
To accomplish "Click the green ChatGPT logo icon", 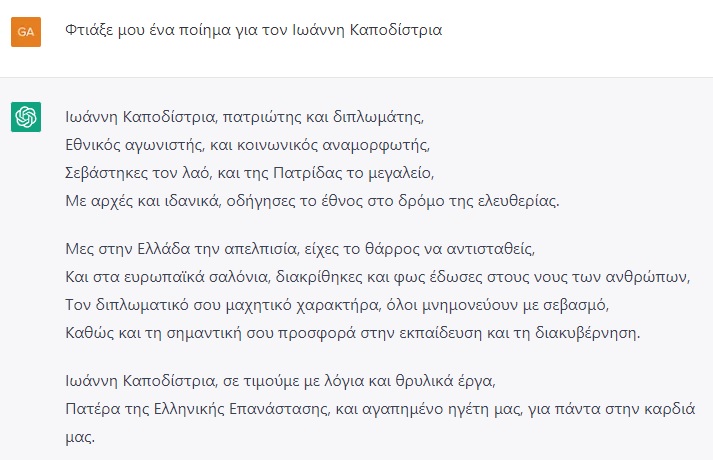I will (25, 117).
